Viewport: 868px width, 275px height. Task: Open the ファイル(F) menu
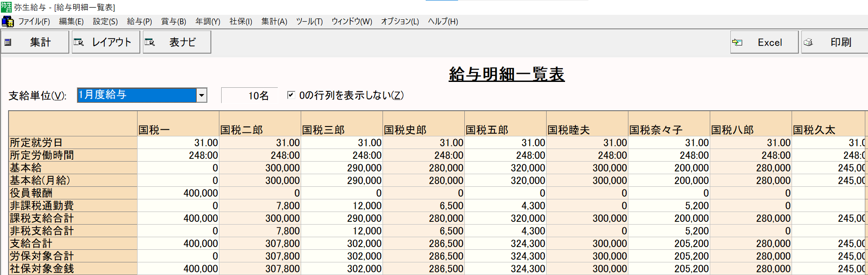point(34,22)
